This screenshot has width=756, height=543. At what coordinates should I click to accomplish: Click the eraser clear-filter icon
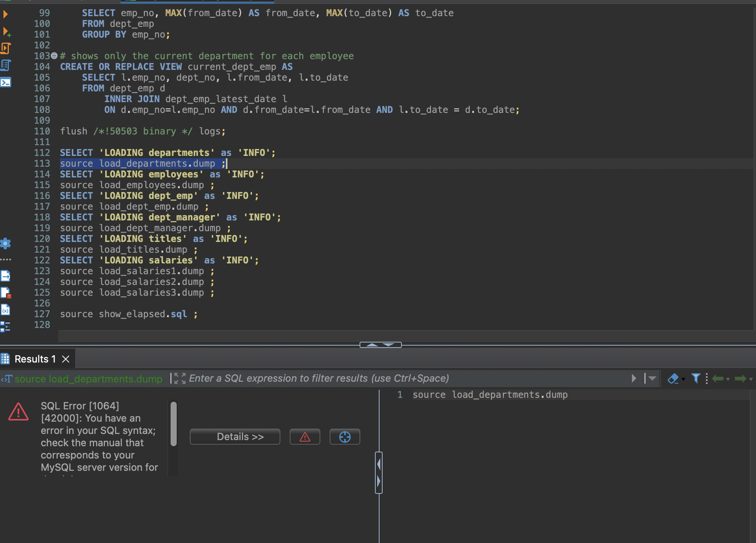point(673,379)
